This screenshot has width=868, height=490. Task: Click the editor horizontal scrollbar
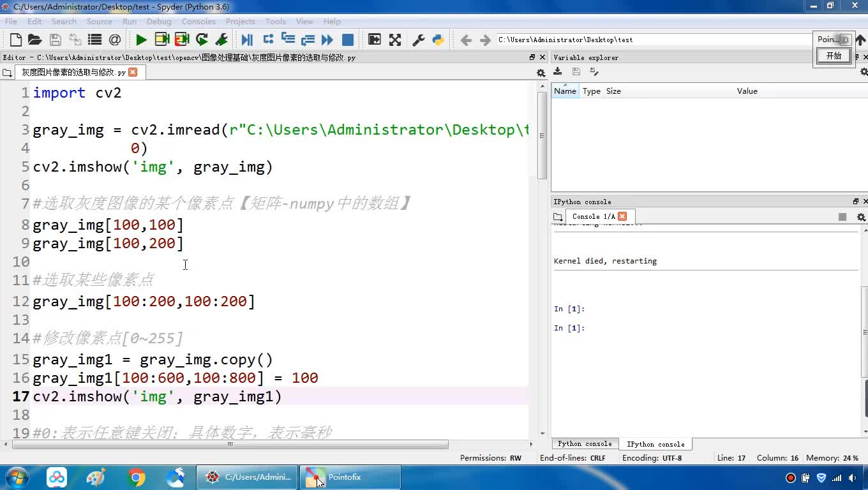coord(230,444)
